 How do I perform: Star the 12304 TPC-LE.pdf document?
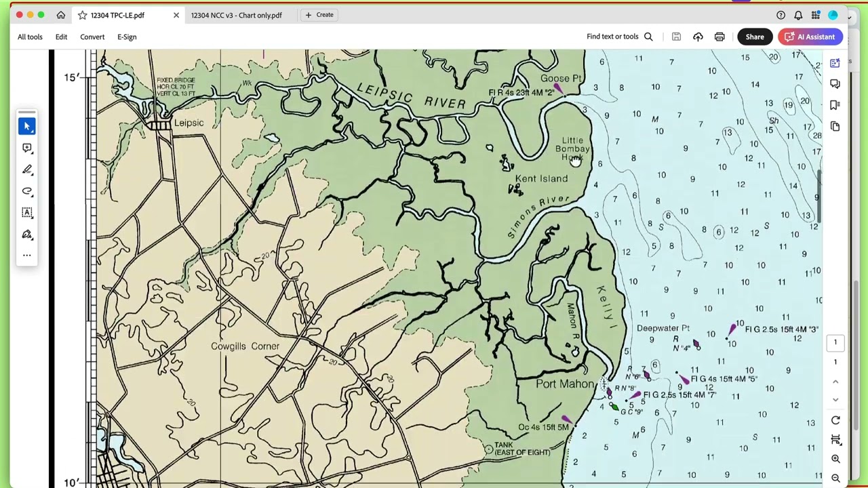pyautogui.click(x=82, y=15)
